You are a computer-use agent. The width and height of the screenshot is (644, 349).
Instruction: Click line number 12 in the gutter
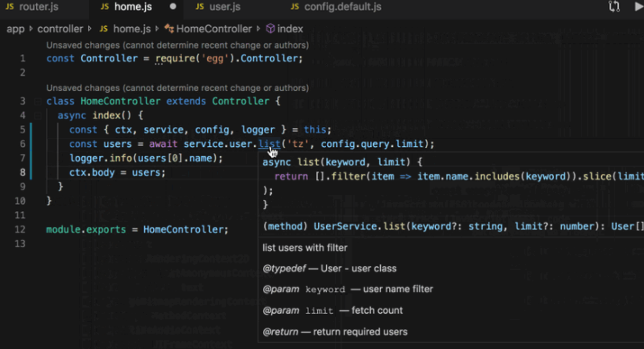[x=20, y=230]
